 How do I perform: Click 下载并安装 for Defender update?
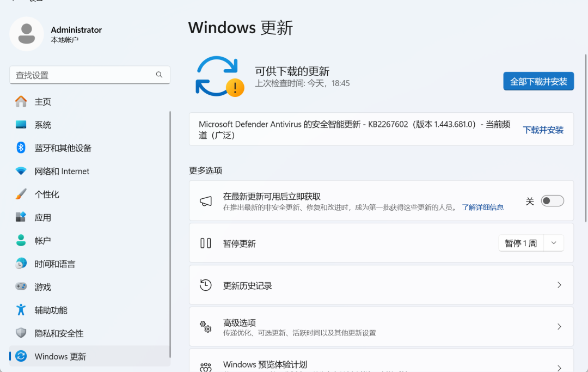[543, 130]
